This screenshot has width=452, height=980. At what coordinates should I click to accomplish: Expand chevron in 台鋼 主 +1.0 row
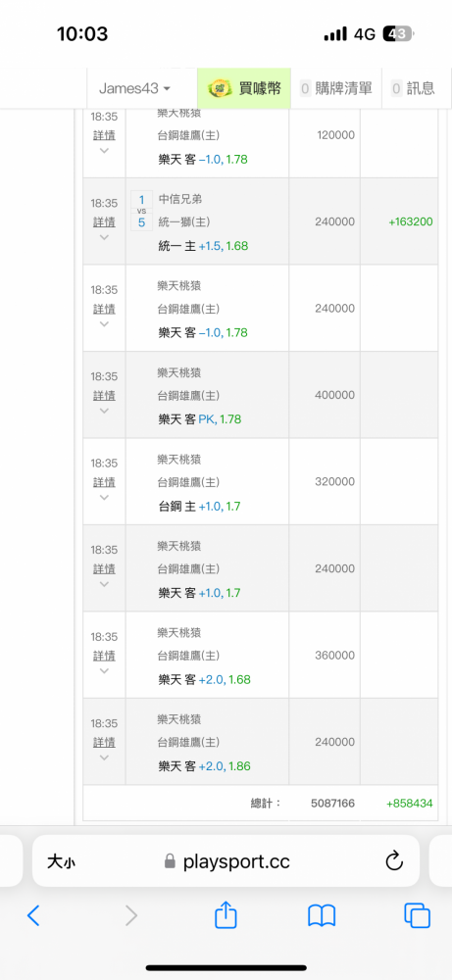(x=104, y=498)
